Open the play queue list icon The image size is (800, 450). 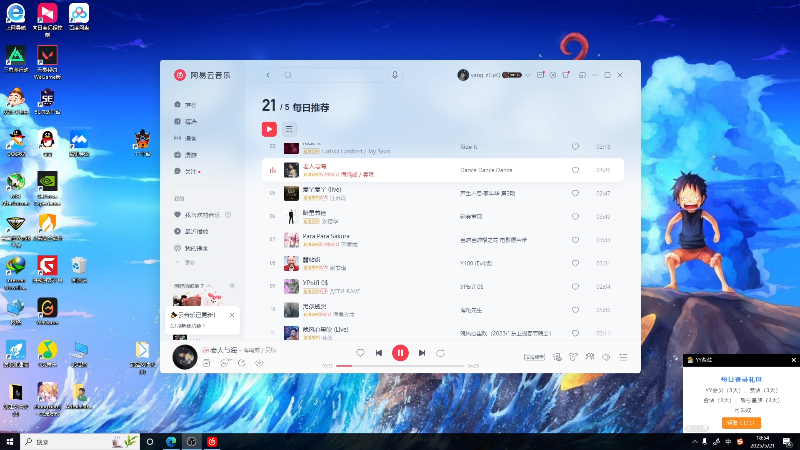coord(623,357)
